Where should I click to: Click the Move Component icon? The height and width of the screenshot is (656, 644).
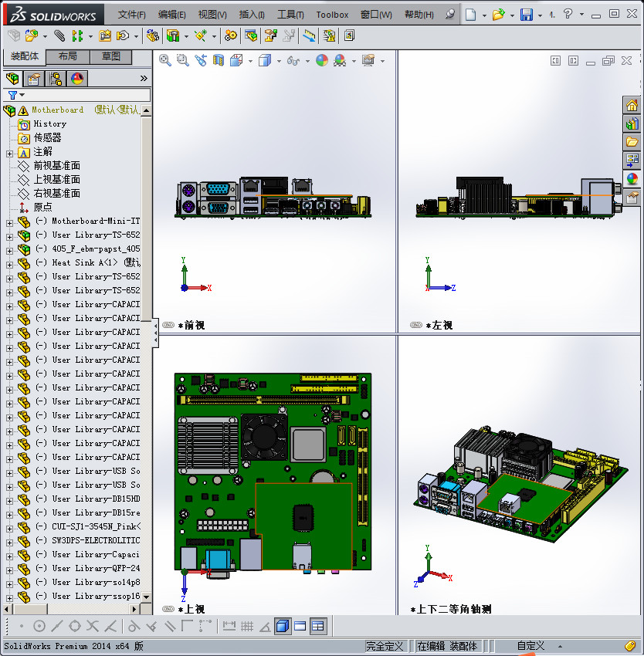123,36
